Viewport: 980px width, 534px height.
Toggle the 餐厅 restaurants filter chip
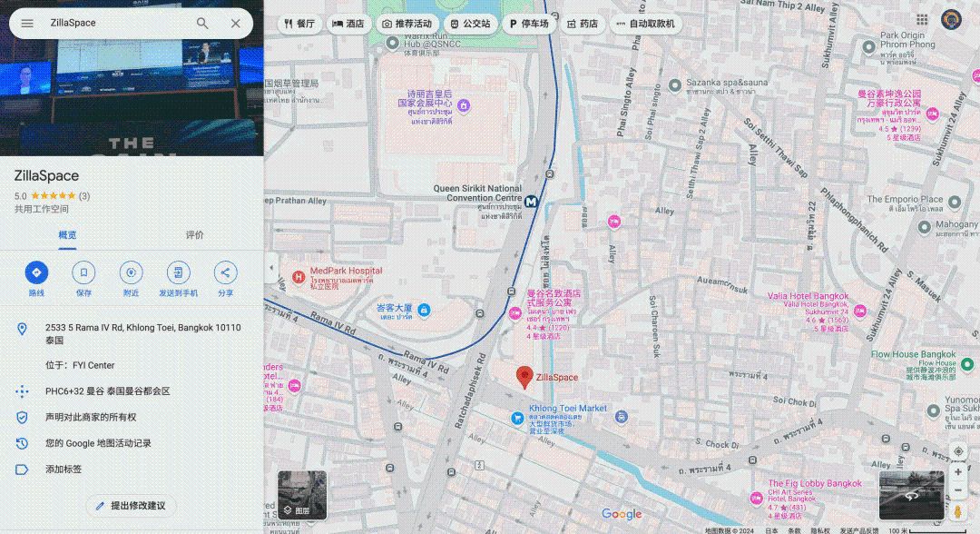[x=300, y=23]
